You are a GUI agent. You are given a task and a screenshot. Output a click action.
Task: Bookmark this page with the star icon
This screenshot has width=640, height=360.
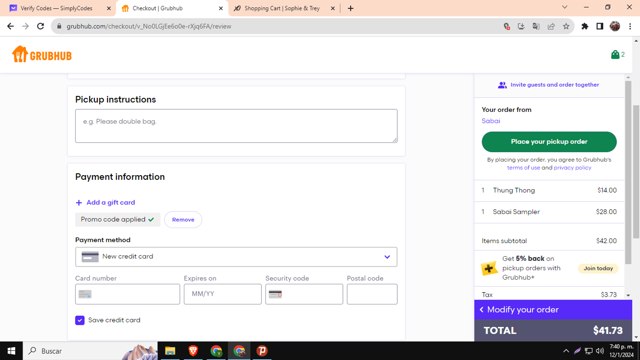click(566, 26)
